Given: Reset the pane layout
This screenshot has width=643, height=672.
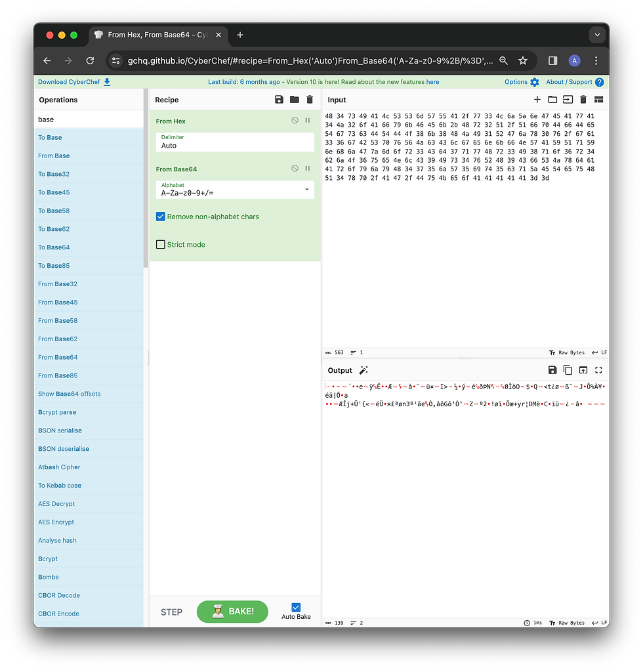Looking at the screenshot, I should tap(599, 100).
